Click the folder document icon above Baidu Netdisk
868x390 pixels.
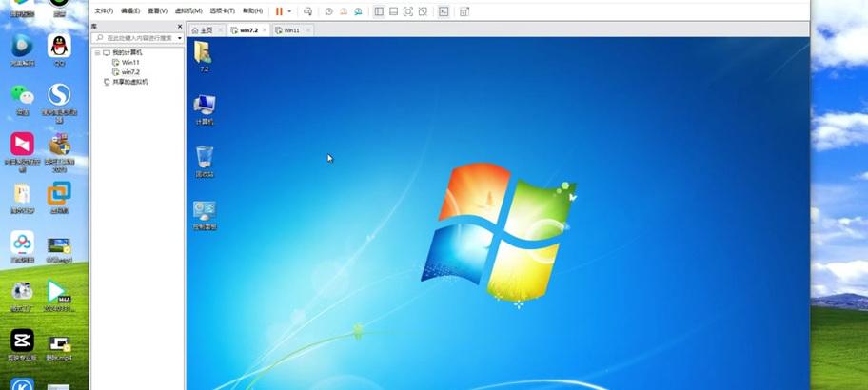(22, 194)
